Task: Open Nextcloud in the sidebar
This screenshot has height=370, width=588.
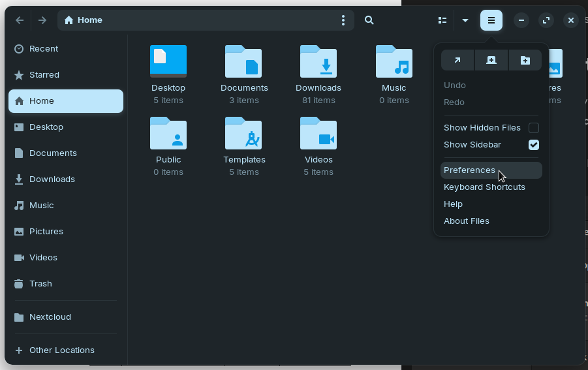Action: coord(66,317)
